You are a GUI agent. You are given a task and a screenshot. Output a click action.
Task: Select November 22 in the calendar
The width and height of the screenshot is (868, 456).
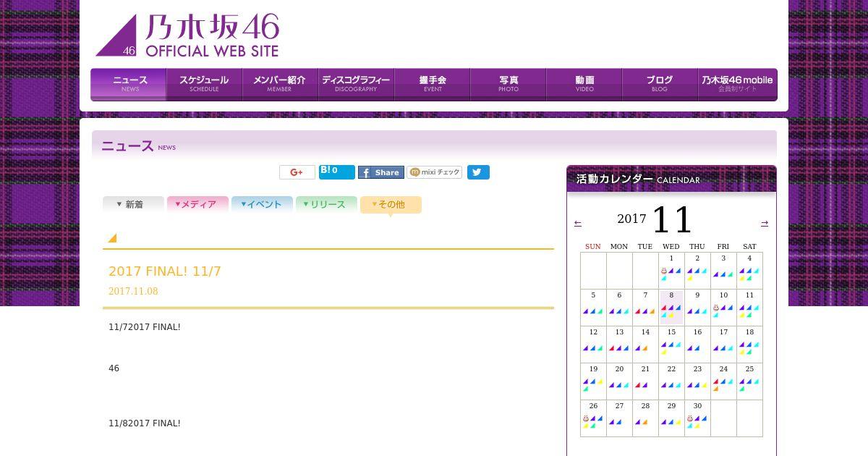tap(671, 381)
